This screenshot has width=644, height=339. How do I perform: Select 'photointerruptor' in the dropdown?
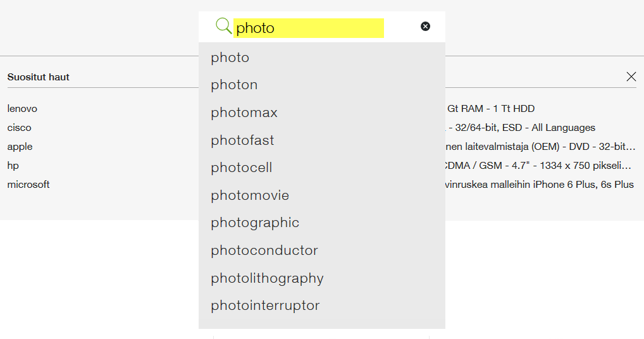coord(265,305)
